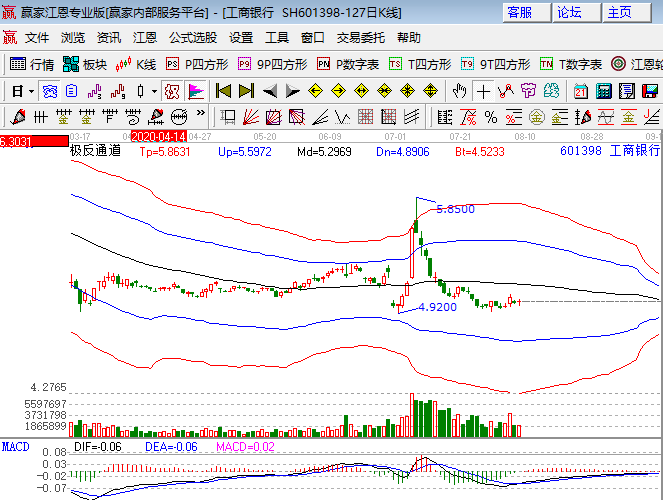The image size is (663, 501).
Task: Jump to the last bar
Action: click(246, 91)
